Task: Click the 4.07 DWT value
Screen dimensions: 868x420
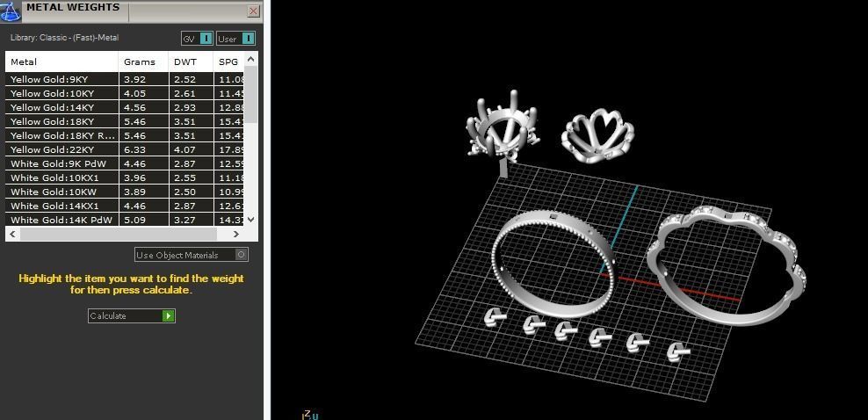Action: tap(184, 150)
